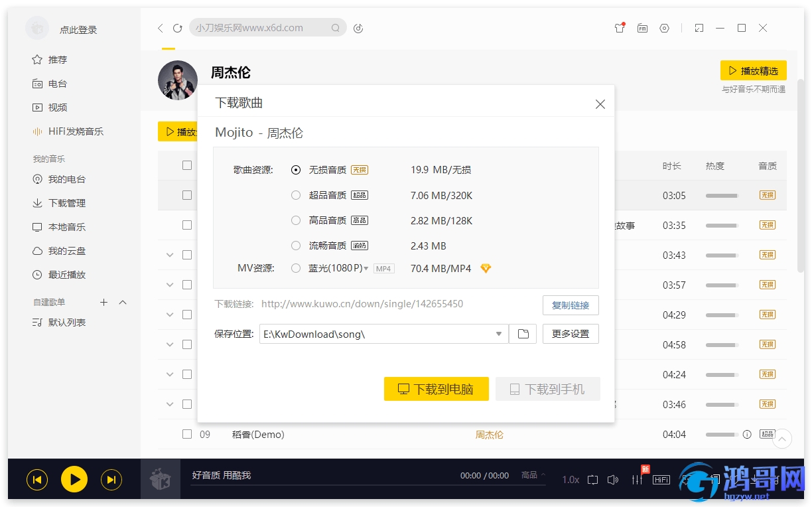Screen dimensions: 812x507
Task: Expand the row chevron at 03:43 song
Action: coord(170,255)
